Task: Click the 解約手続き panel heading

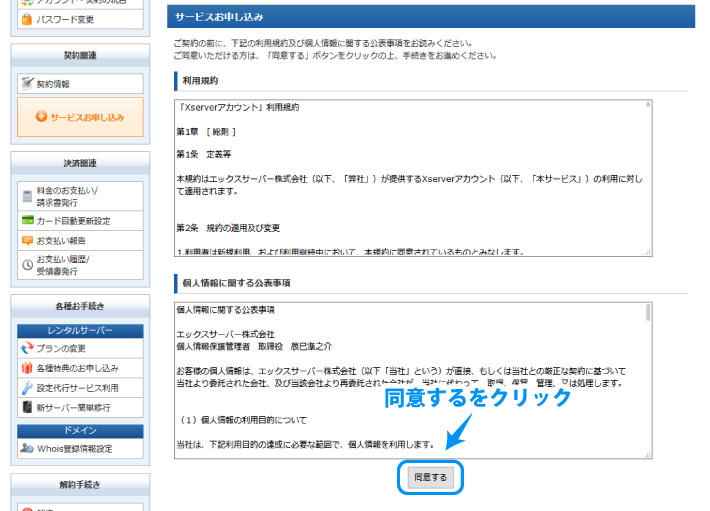Action: coord(80,485)
